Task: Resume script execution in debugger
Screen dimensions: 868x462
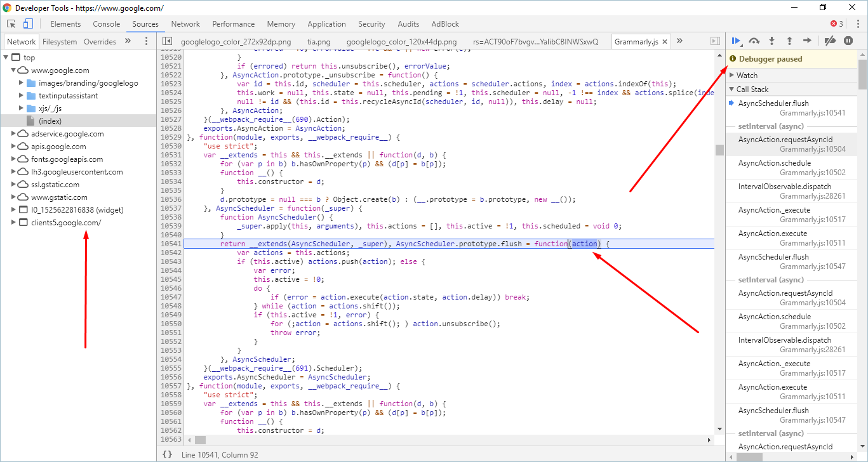Action: (x=736, y=41)
